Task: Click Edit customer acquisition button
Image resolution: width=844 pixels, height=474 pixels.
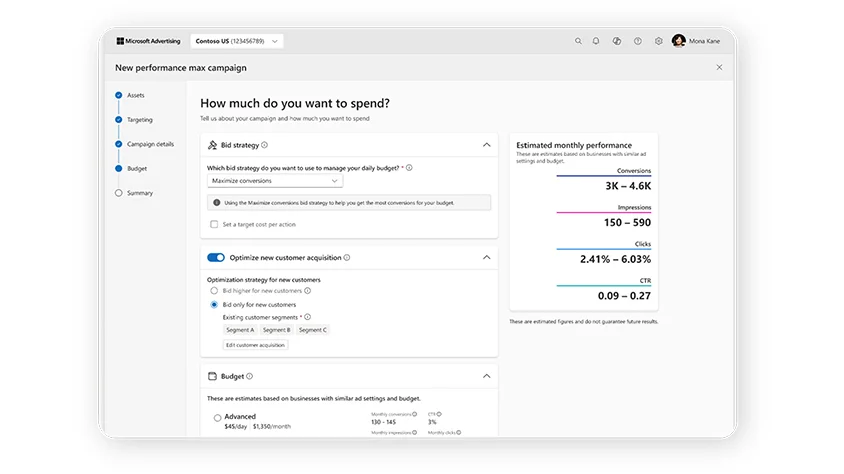Action: tap(255, 345)
